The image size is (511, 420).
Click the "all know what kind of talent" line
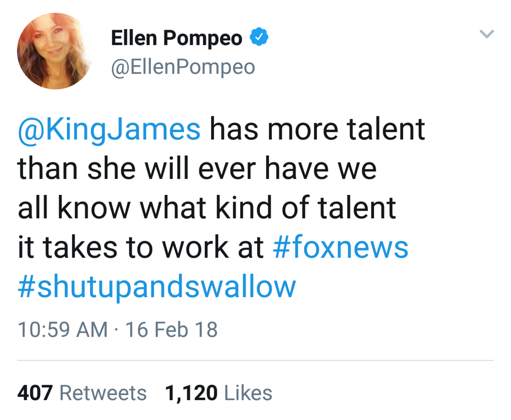[207, 208]
